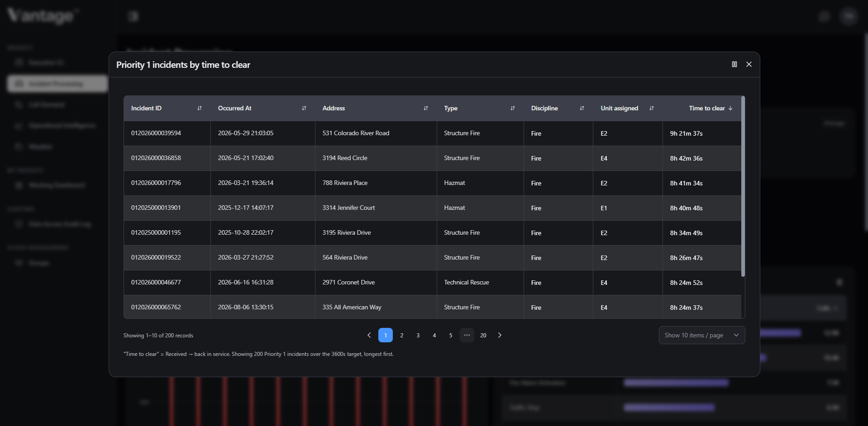Go to page 5

[451, 335]
